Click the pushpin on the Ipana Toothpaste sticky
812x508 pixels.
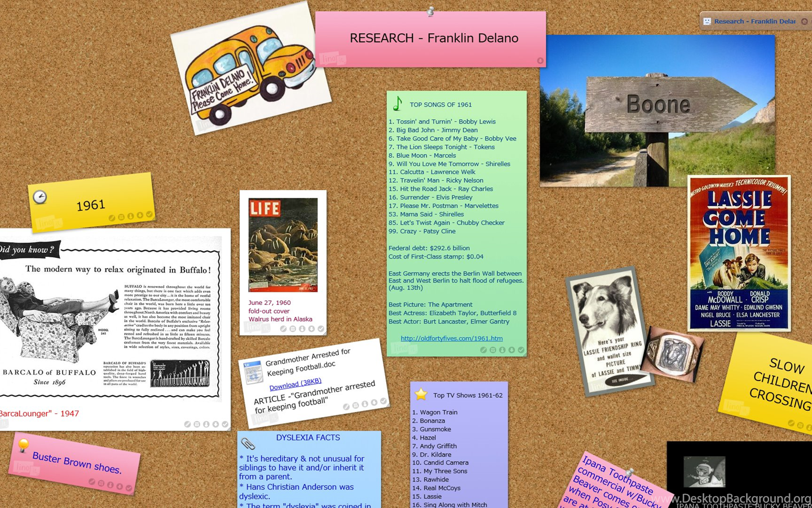[629, 472]
